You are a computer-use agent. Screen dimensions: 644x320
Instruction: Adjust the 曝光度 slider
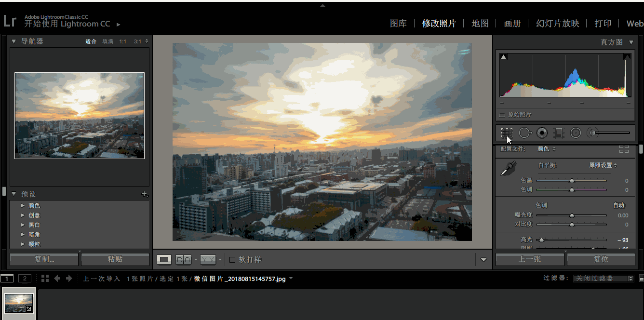[x=572, y=215]
